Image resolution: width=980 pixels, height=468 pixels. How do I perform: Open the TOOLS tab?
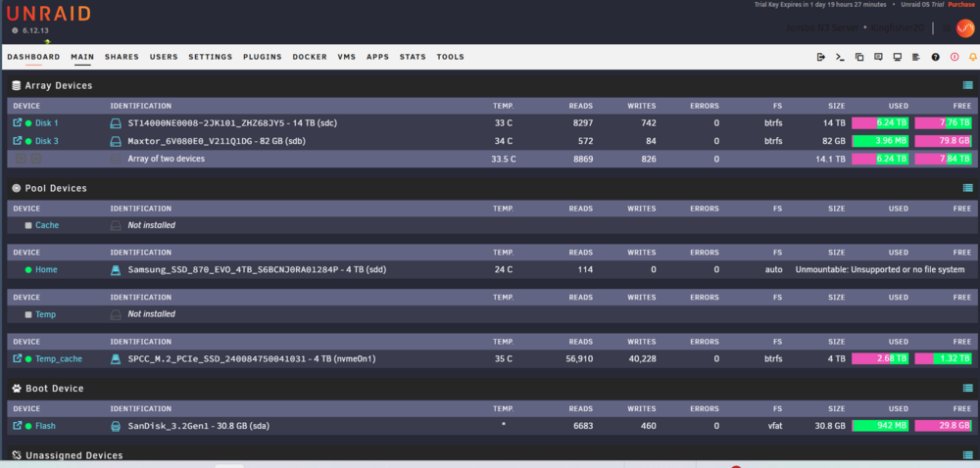(451, 57)
